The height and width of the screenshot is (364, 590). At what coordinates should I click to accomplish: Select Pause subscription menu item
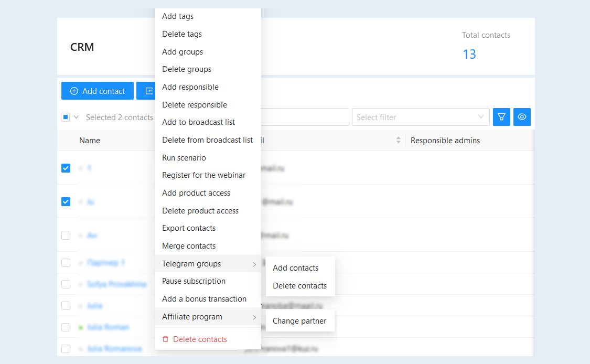coord(208,281)
